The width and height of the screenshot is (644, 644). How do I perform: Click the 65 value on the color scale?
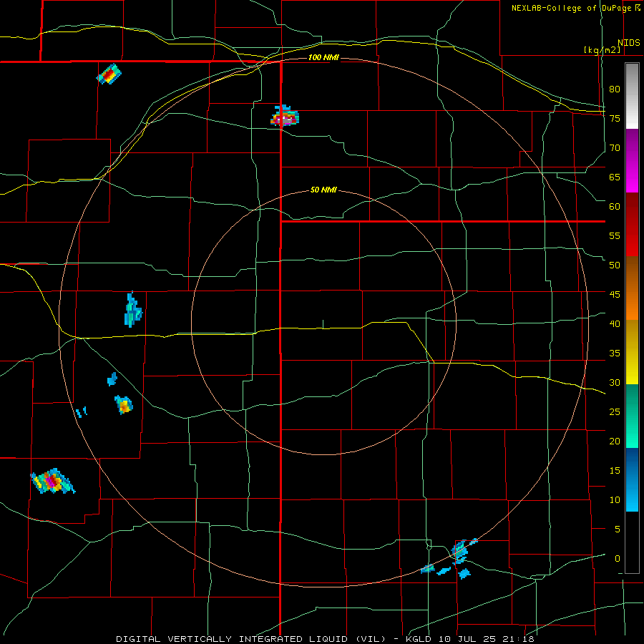(x=615, y=177)
